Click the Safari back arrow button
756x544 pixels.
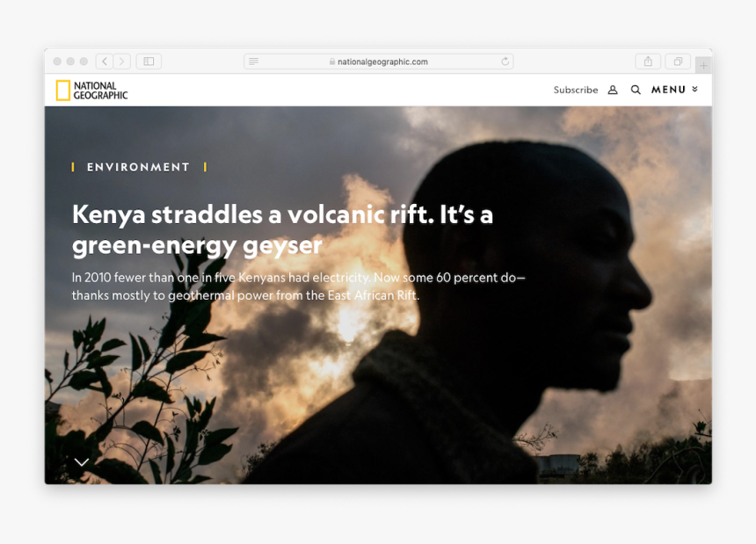[105, 62]
